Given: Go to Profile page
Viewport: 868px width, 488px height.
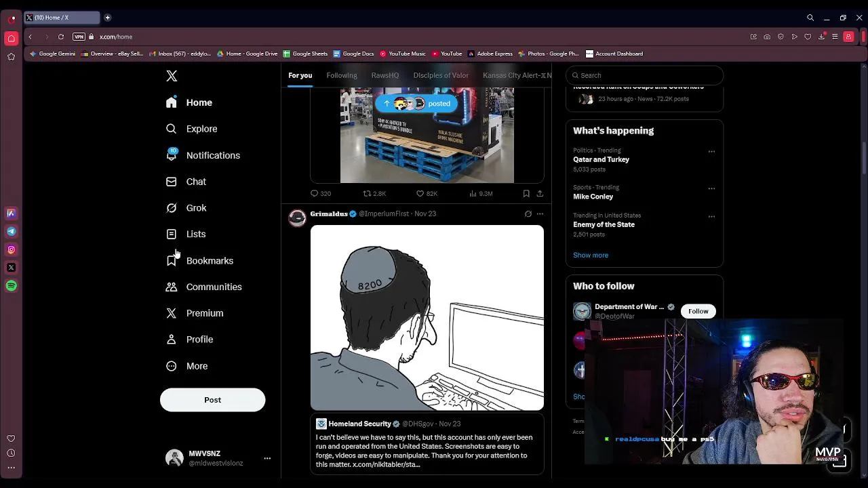Looking at the screenshot, I should (190, 340).
